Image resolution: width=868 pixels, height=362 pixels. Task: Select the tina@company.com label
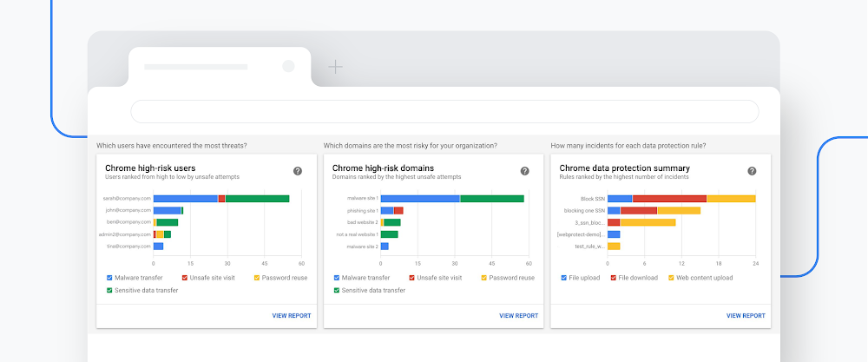click(129, 247)
